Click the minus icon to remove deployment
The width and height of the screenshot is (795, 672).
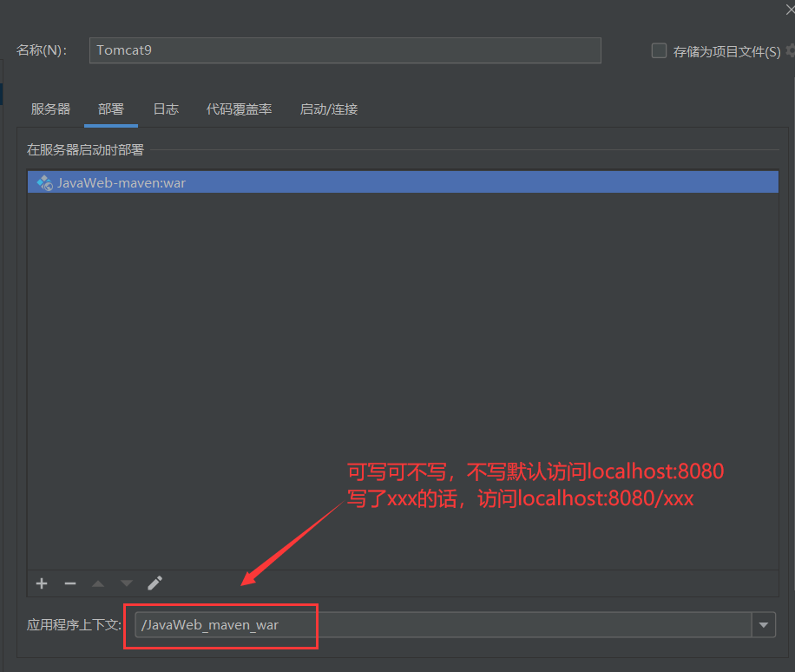[x=70, y=583]
